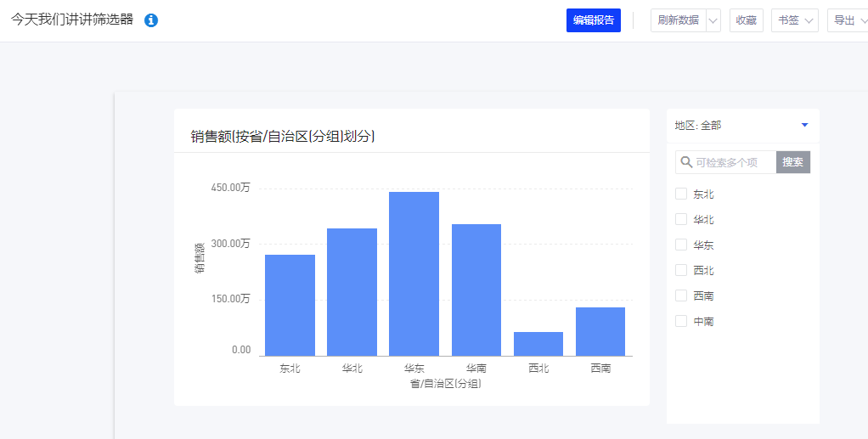Collapse the 地区: 全部 filter arrow
The image size is (868, 439).
[x=804, y=126]
